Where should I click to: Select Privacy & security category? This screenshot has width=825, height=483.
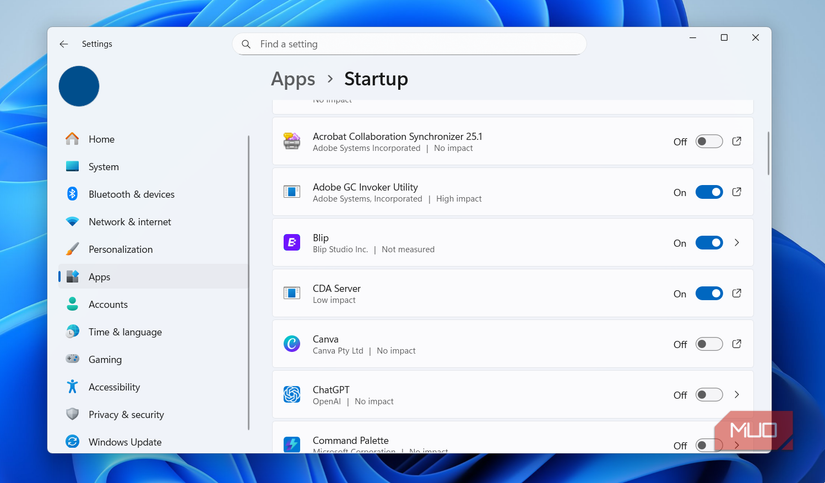153,414
